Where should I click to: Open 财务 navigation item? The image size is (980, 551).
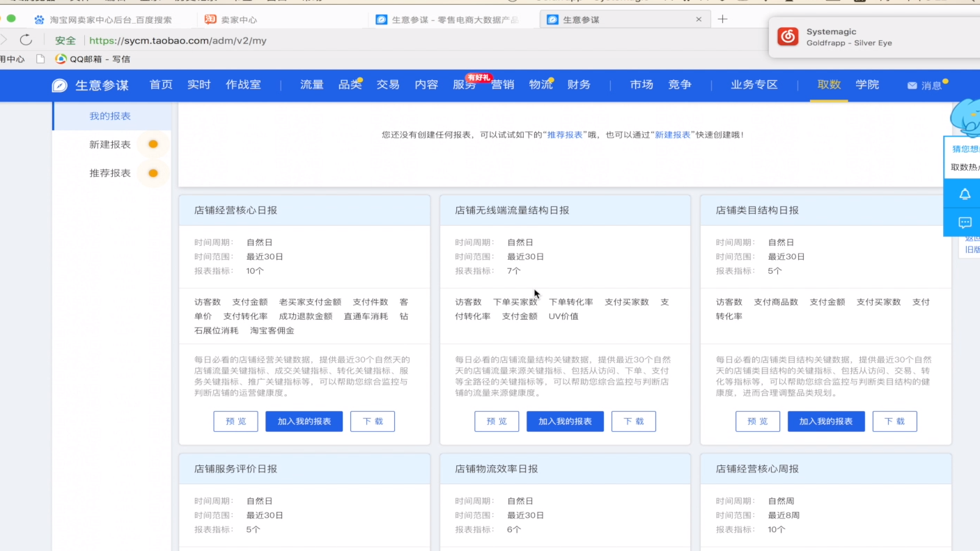[x=579, y=84]
